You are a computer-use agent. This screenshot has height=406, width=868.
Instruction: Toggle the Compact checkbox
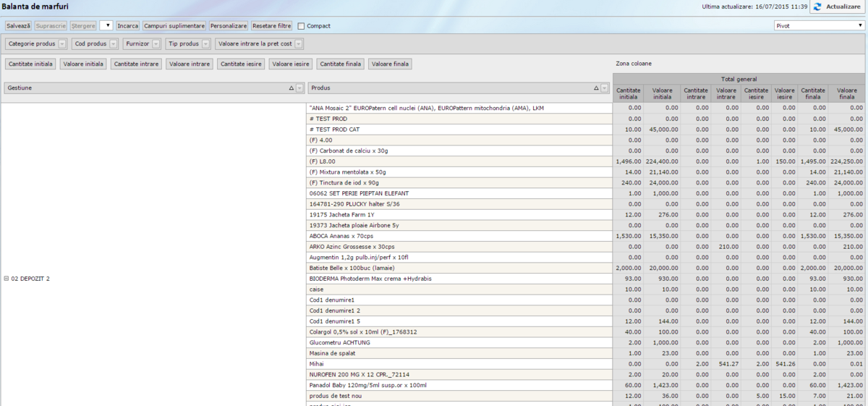301,26
